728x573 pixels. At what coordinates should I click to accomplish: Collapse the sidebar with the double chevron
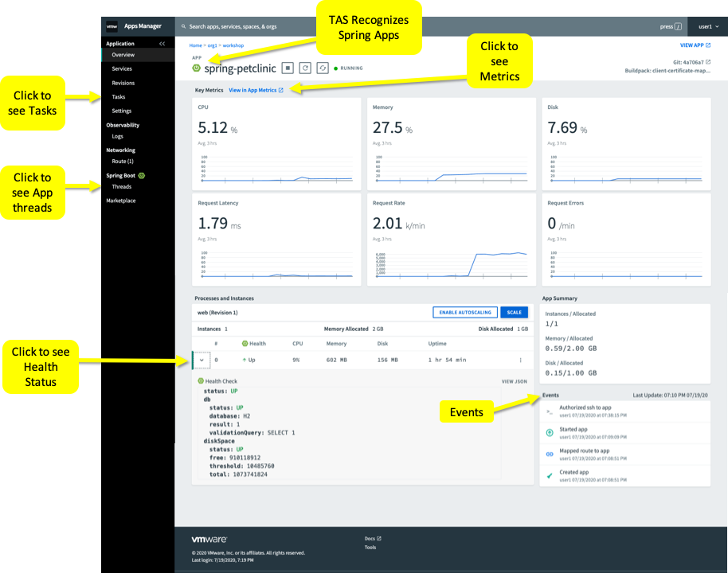(x=162, y=44)
